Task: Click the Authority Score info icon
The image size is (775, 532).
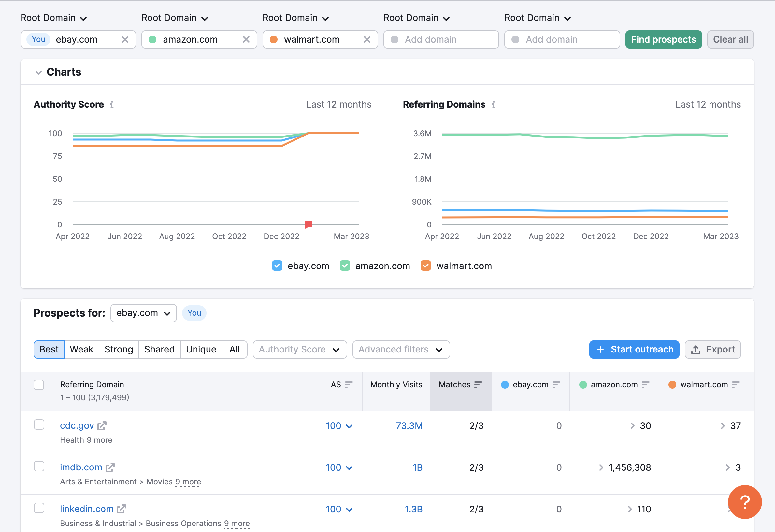Action: click(x=112, y=104)
